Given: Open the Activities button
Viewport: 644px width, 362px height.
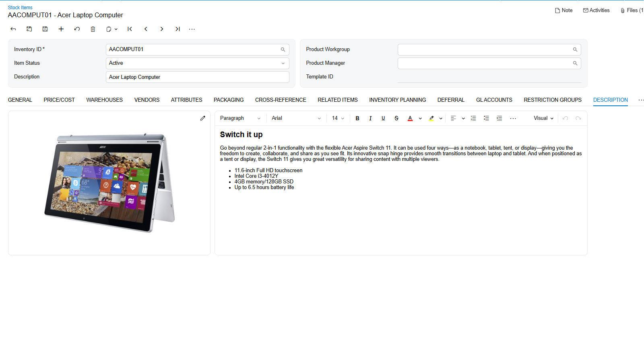Looking at the screenshot, I should coord(597,10).
